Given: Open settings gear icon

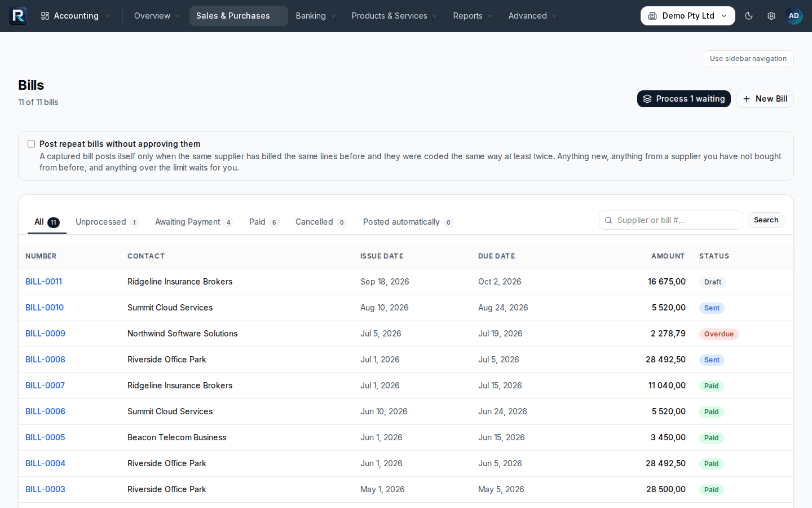Looking at the screenshot, I should click(771, 16).
